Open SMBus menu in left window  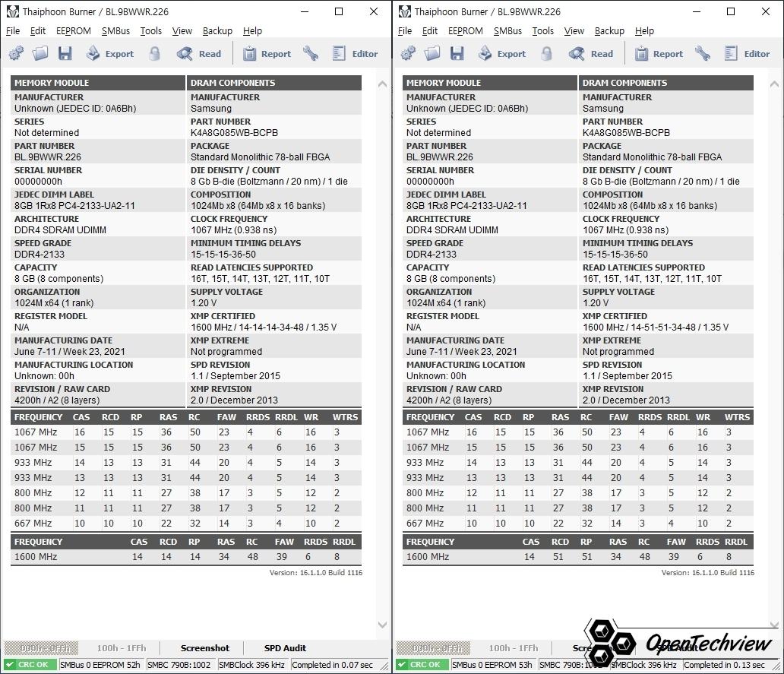115,30
